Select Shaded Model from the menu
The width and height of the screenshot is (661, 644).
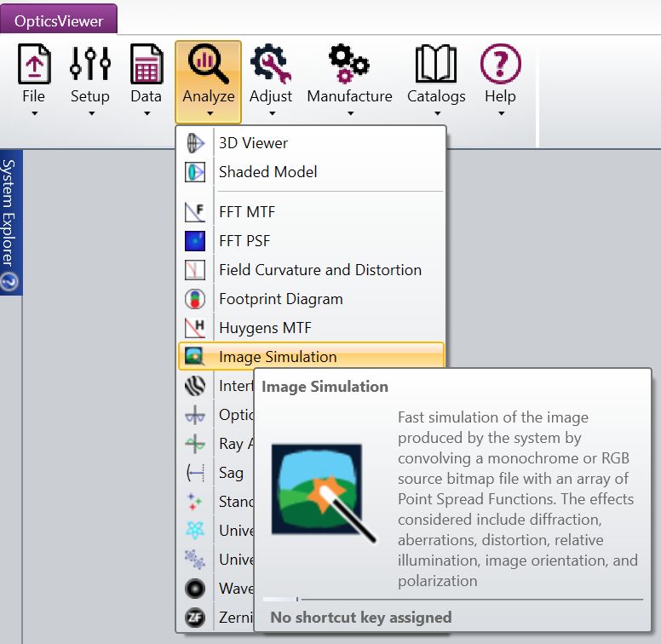coord(267,172)
